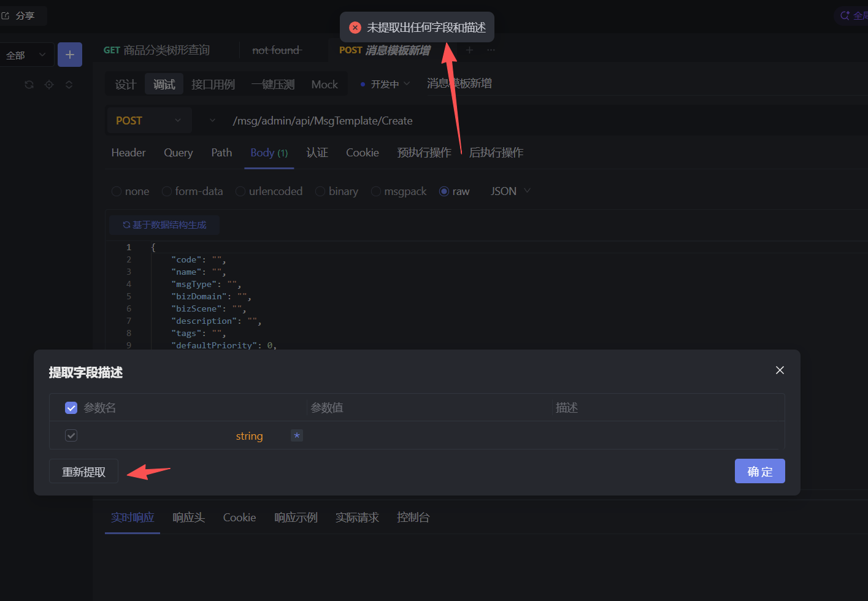
Task: Switch to GET 商品分类树形查询 tab
Action: pos(156,50)
